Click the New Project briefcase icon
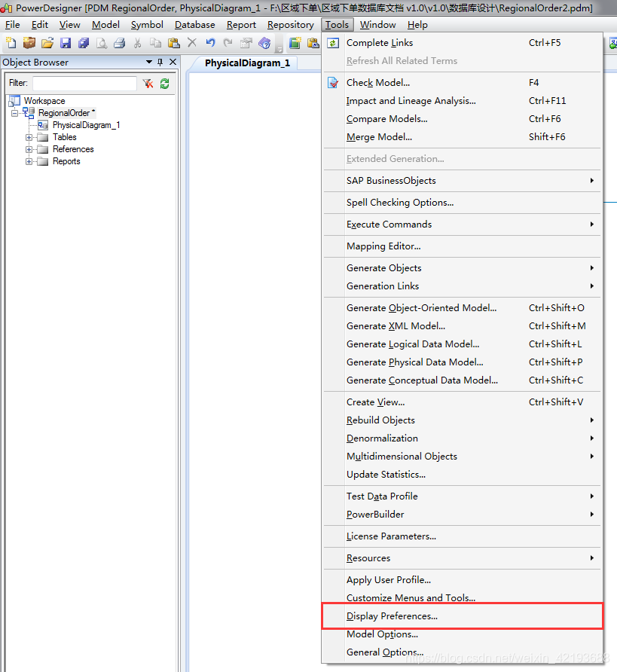The height and width of the screenshot is (672, 617). 29,43
